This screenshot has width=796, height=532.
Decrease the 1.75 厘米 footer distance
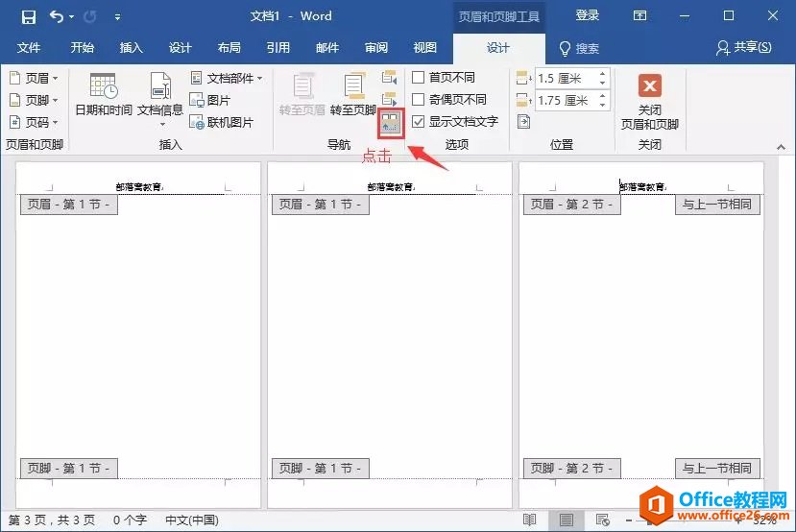(x=602, y=105)
